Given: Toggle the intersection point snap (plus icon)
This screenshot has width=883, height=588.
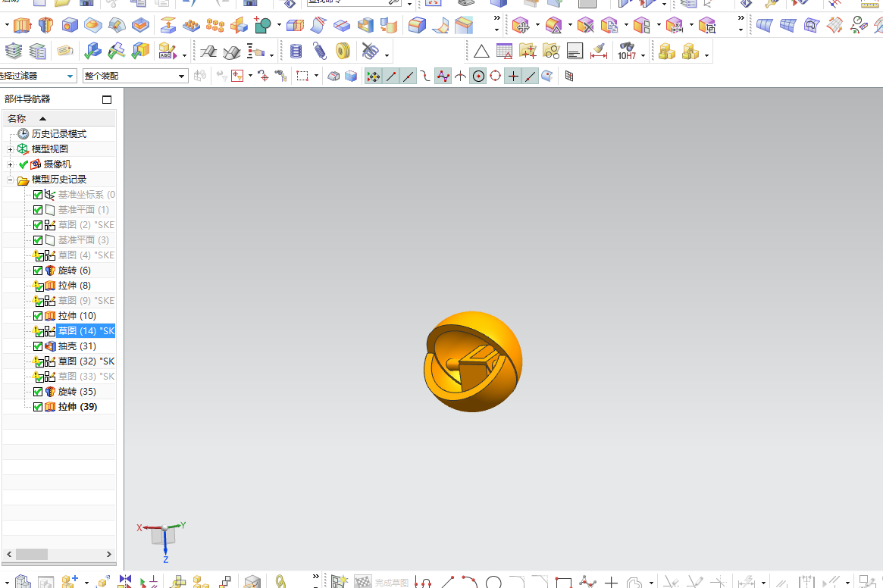Looking at the screenshot, I should (x=513, y=76).
